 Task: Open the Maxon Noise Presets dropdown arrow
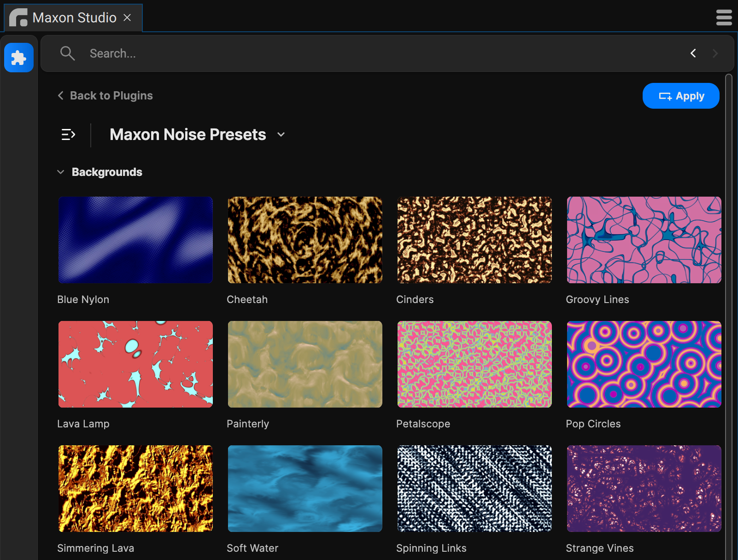pyautogui.click(x=281, y=134)
